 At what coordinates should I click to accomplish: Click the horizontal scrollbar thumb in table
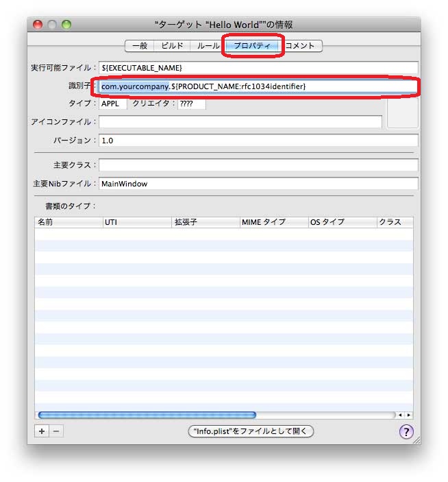coord(147,415)
